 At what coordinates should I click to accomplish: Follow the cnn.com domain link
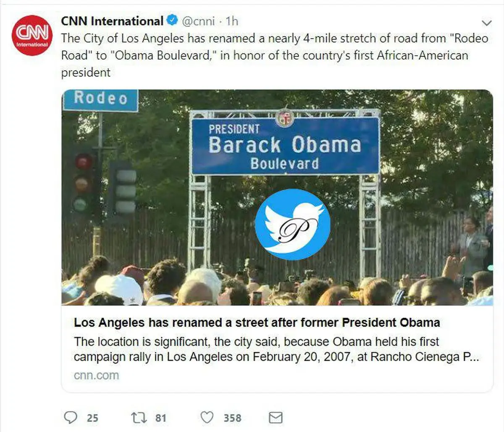click(x=96, y=375)
